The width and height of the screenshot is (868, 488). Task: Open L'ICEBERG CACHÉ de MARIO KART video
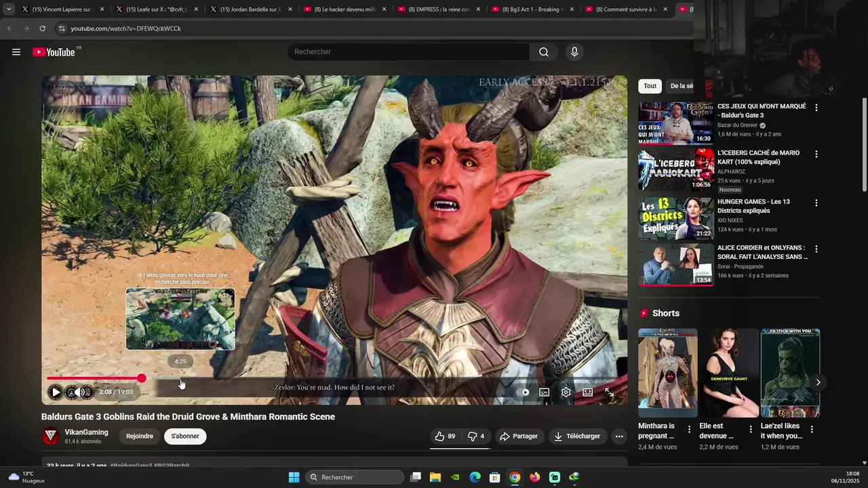(758, 157)
